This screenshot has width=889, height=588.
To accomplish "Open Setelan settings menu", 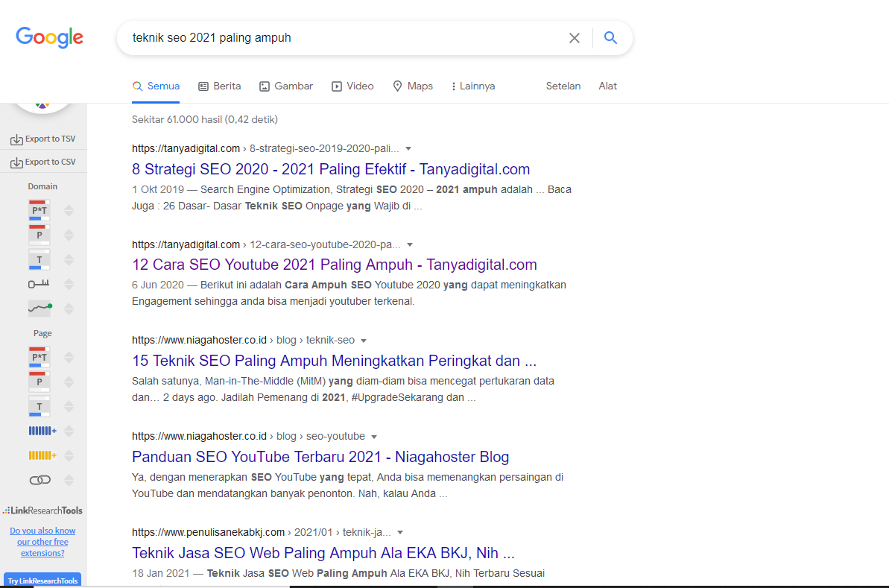I will click(563, 86).
